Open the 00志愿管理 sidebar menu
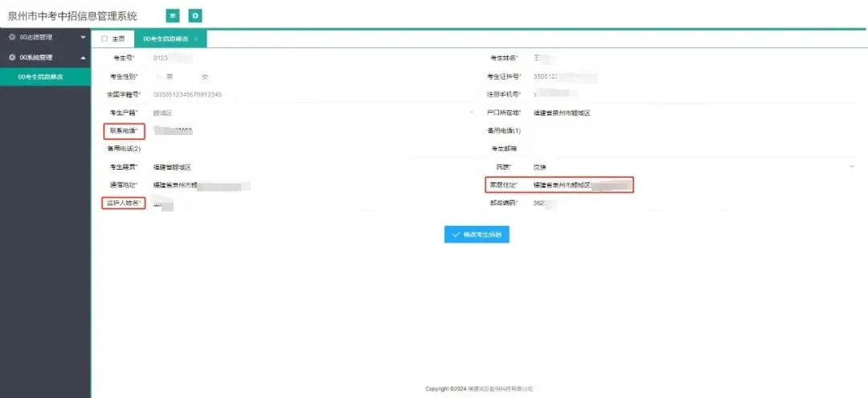 pyautogui.click(x=45, y=38)
